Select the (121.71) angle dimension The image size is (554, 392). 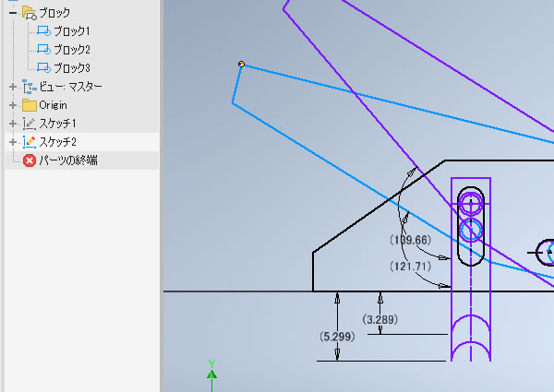pos(410,266)
